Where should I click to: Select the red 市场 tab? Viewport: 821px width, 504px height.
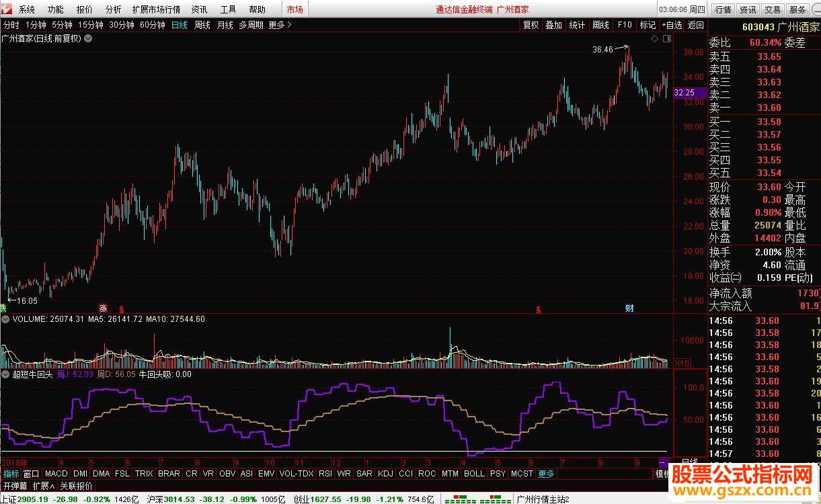pos(295,9)
